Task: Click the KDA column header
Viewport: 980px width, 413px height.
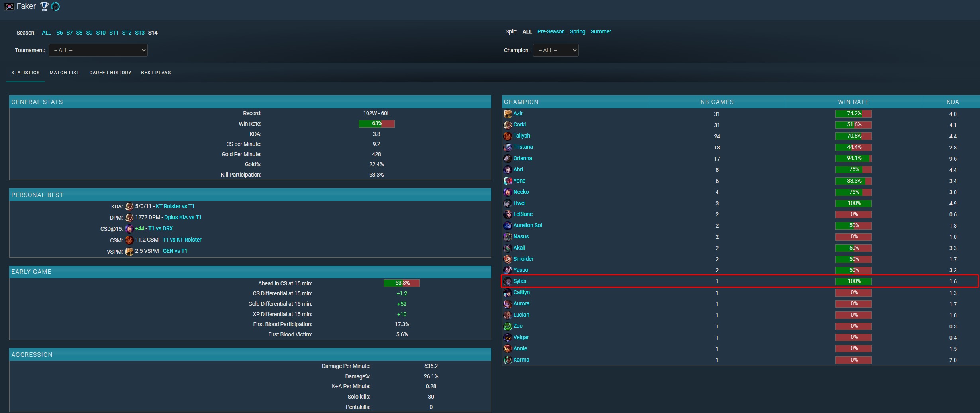Action: pyautogui.click(x=953, y=102)
